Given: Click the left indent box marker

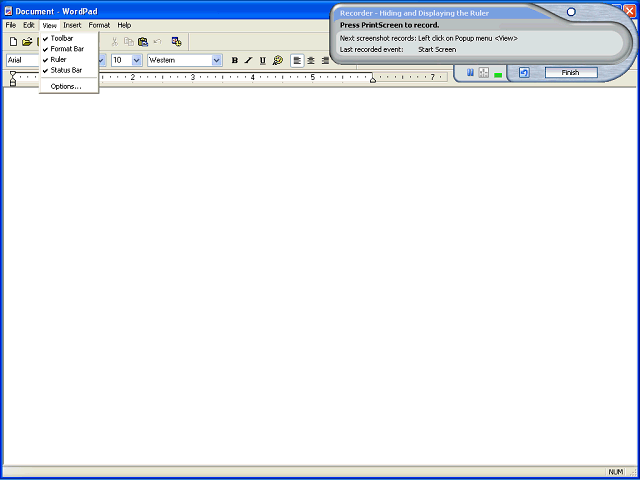Looking at the screenshot, I should click(x=13, y=84).
